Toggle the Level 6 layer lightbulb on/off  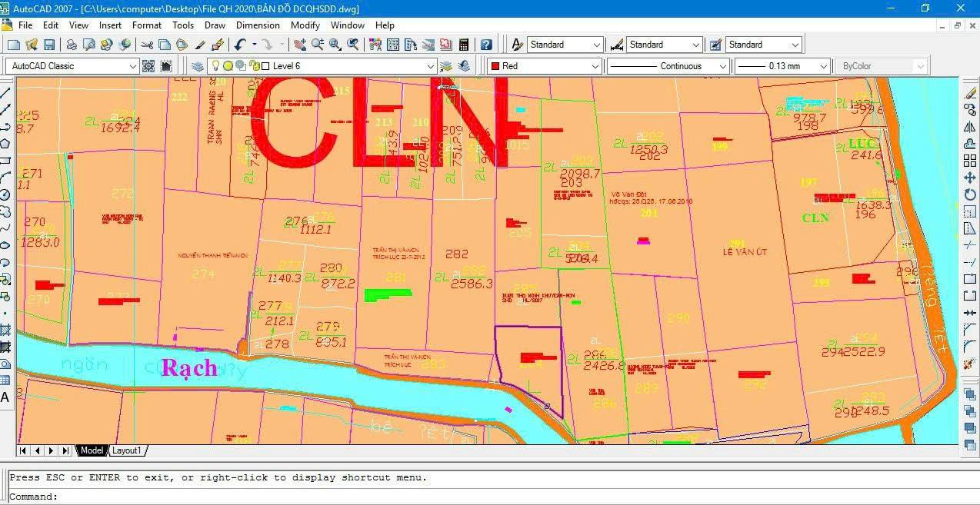tap(216, 66)
